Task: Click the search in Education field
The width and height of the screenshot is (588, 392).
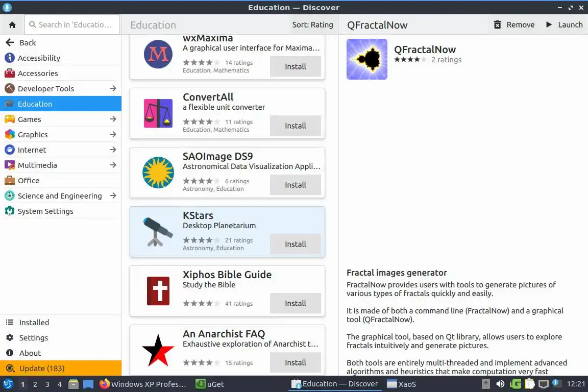Action: [72, 25]
